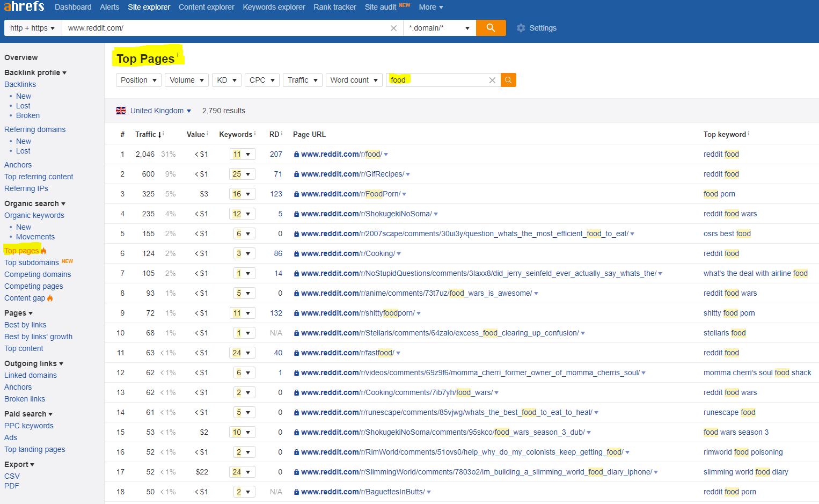Open Rank tracker in top navigation
This screenshot has width=819, height=504.
coord(335,7)
